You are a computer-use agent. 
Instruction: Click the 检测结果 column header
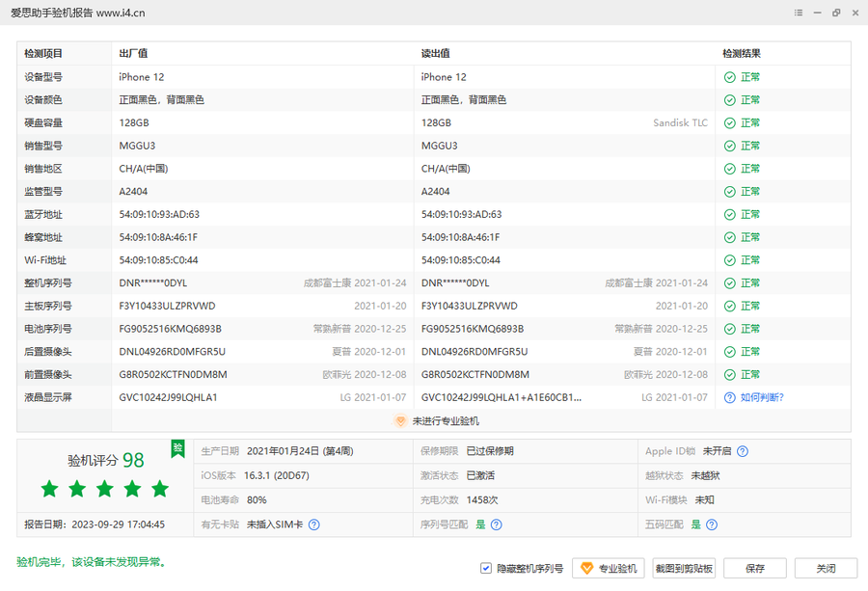pos(742,54)
